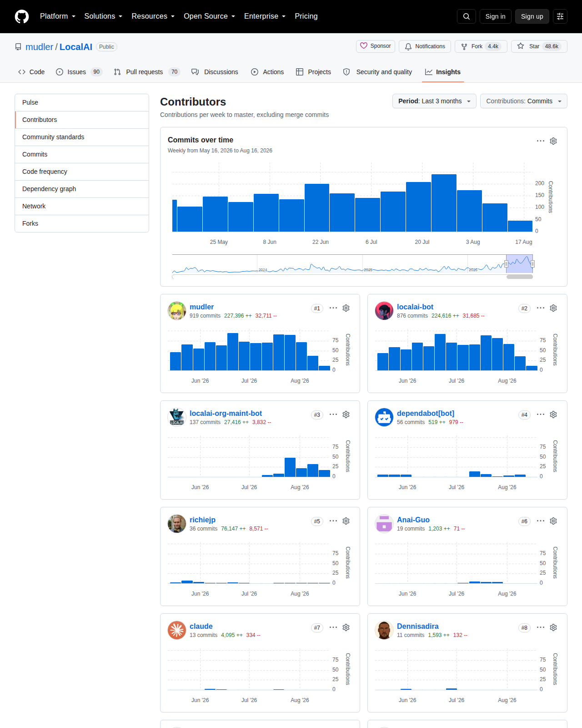
Task: Open ellipsis menu on claude card
Action: tap(333, 627)
